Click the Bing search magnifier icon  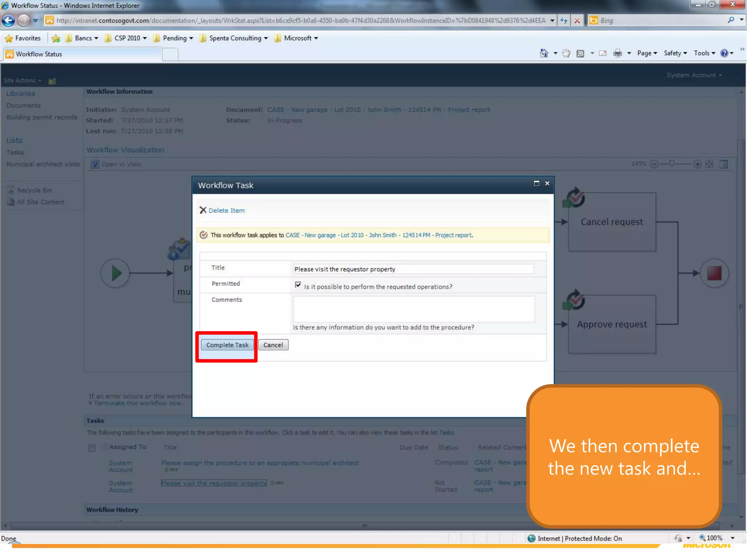(731, 20)
